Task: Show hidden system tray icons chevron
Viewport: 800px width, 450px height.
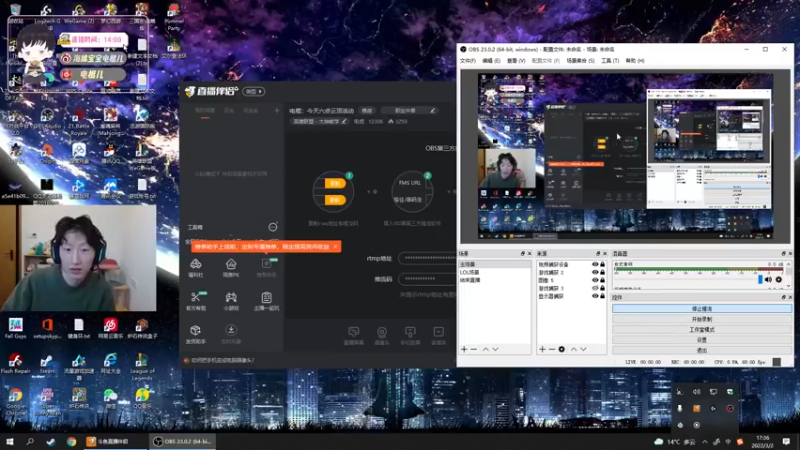Action: click(x=705, y=442)
